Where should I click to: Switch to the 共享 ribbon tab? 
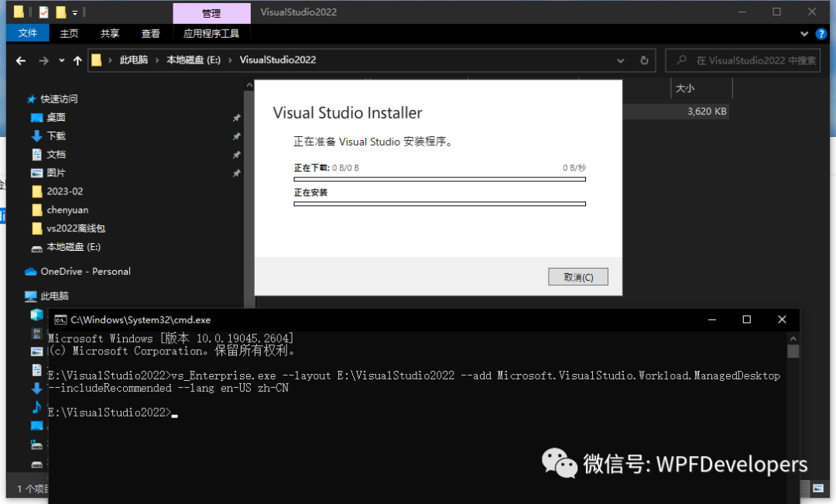tap(109, 33)
